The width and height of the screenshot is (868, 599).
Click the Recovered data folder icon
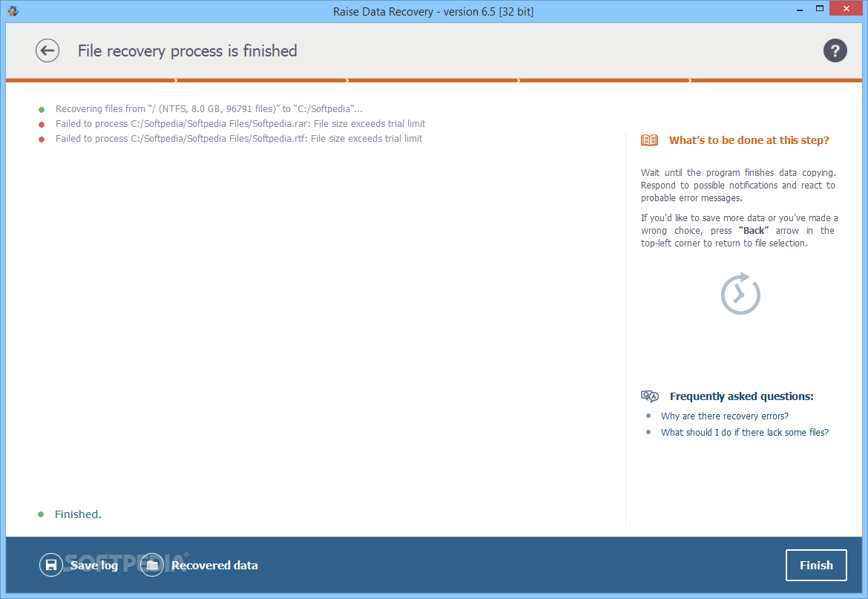[x=152, y=565]
